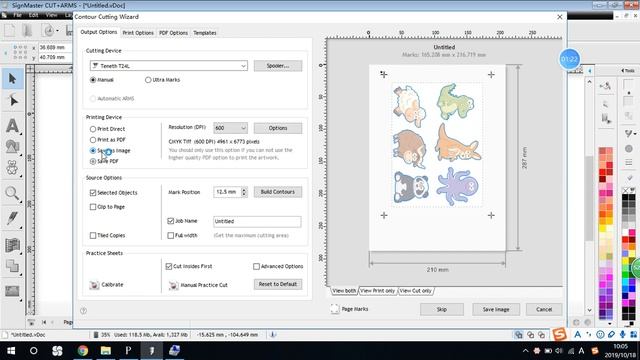The height and width of the screenshot is (360, 640).
Task: Select View Print only tab
Action: pyautogui.click(x=377, y=291)
